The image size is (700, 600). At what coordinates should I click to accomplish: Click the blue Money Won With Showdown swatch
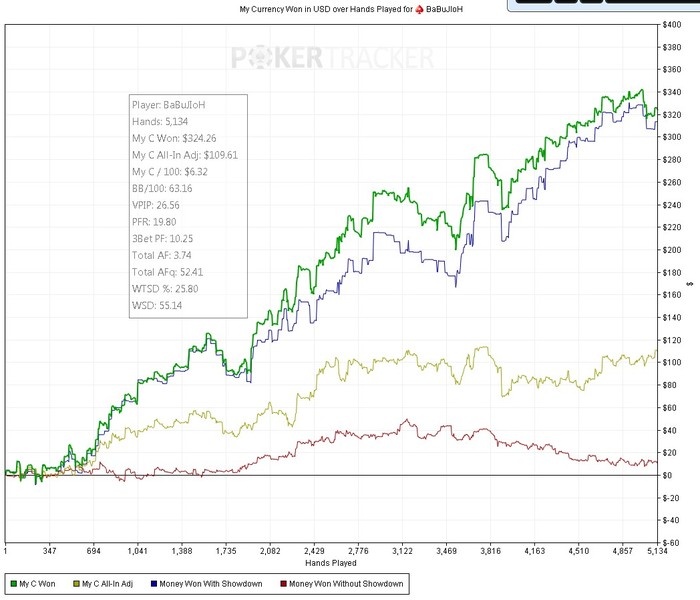click(154, 583)
